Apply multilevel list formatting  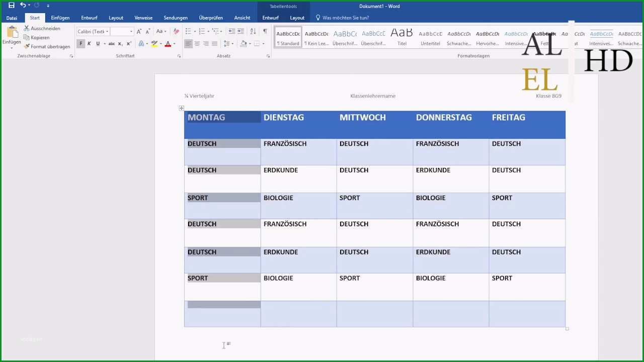click(x=215, y=31)
